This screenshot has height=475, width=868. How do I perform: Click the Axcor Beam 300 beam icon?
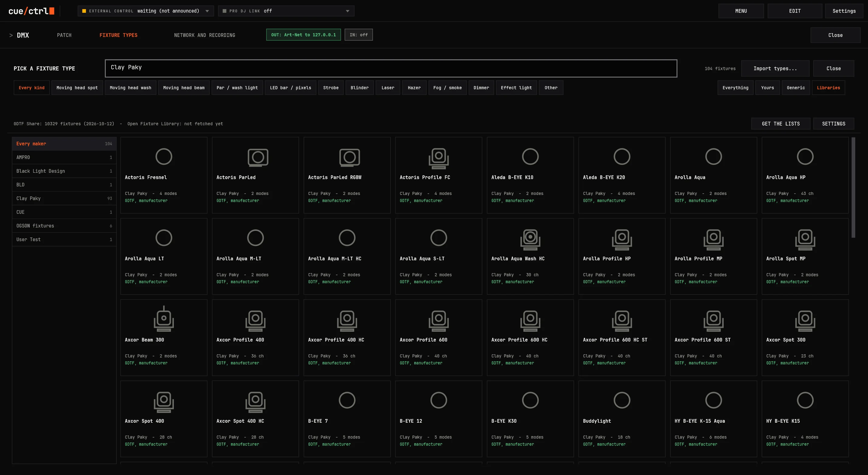[164, 319]
